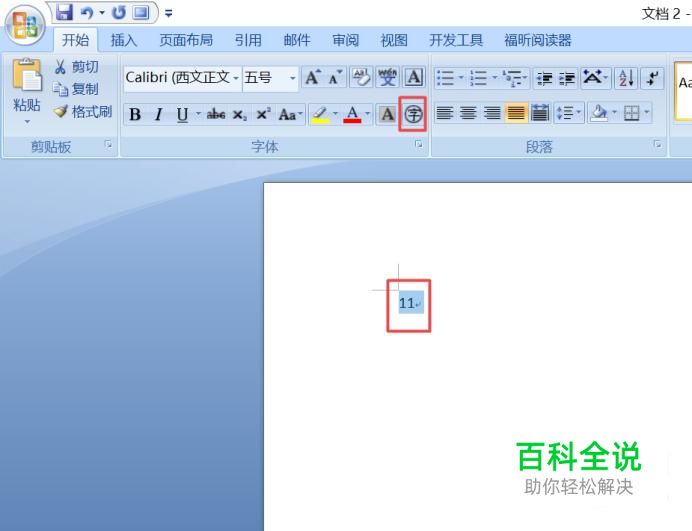Open the change case Aa menu
The height and width of the screenshot is (531, 692).
[290, 115]
